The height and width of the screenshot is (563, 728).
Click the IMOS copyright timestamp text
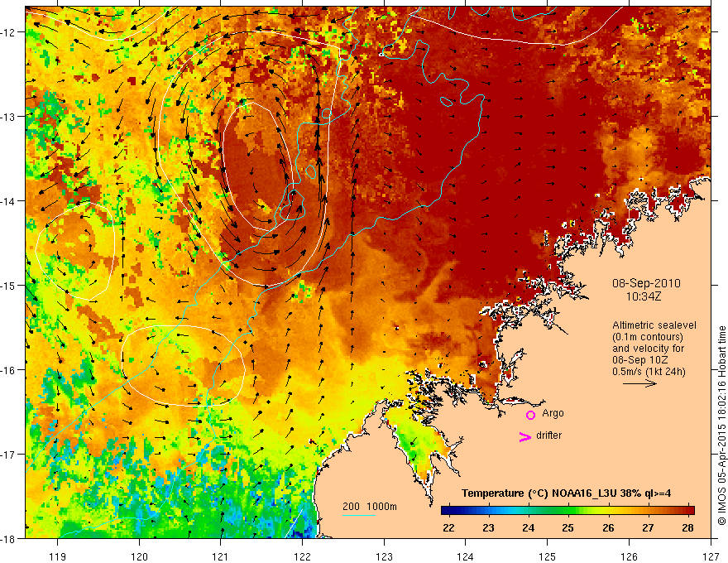pyautogui.click(x=721, y=426)
